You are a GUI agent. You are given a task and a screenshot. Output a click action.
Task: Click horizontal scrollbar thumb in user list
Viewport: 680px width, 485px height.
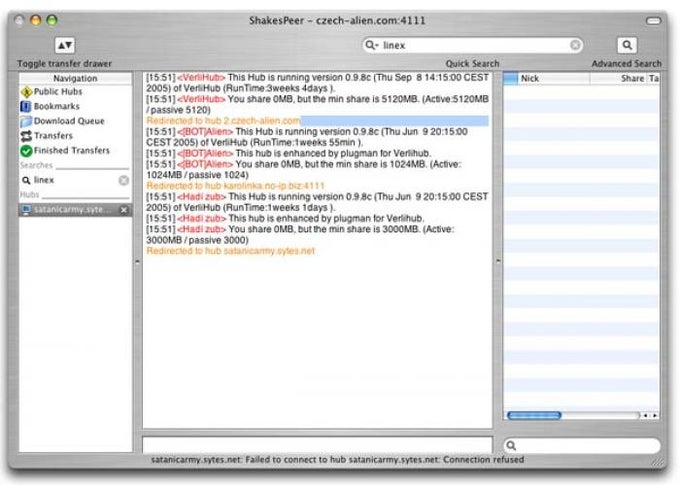point(534,416)
